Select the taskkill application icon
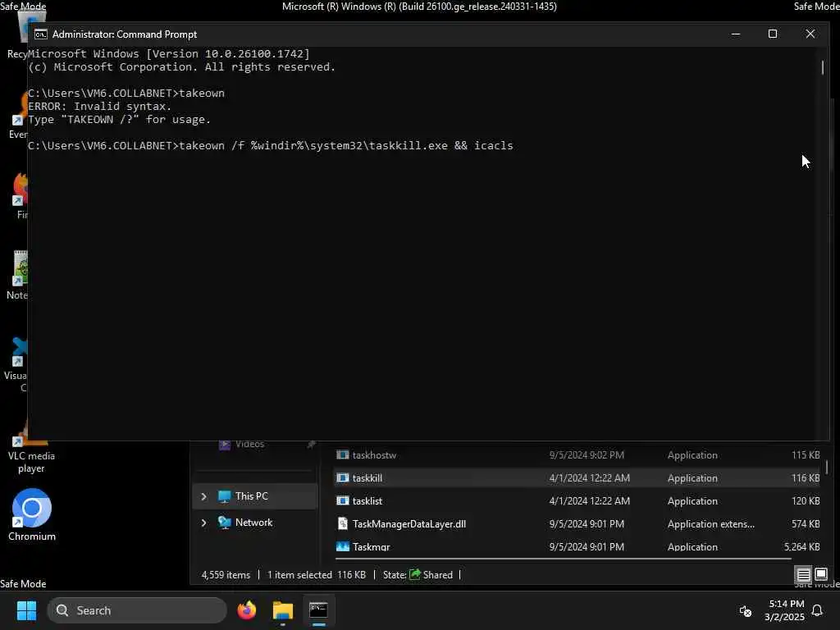Image resolution: width=840 pixels, height=630 pixels. point(342,478)
